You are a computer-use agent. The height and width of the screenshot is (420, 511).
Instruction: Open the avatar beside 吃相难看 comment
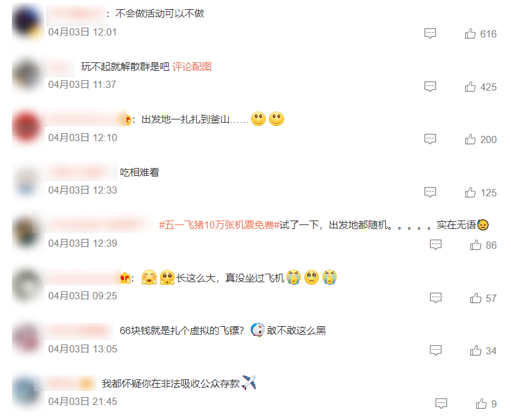[28, 181]
